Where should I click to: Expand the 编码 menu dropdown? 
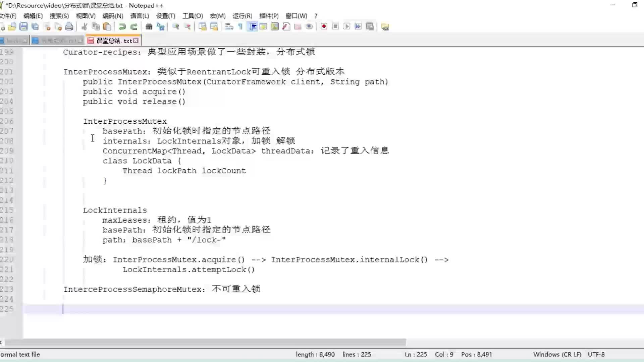pos(112,16)
